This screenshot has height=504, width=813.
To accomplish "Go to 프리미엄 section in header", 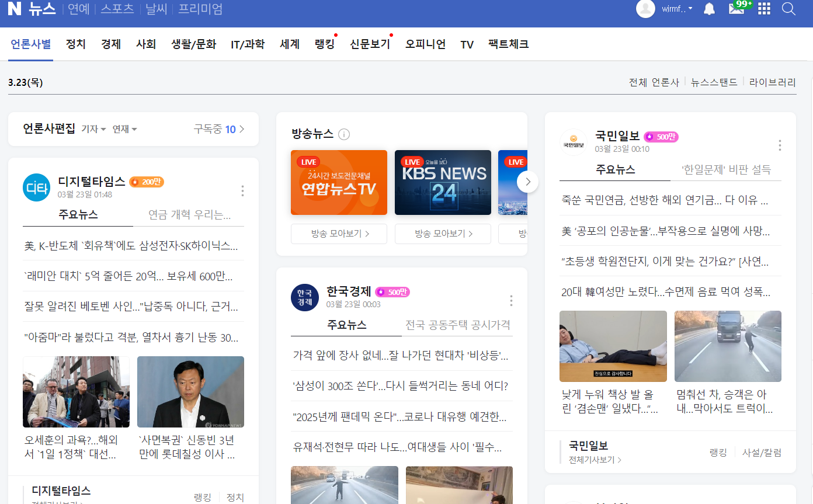I will 200,9.
